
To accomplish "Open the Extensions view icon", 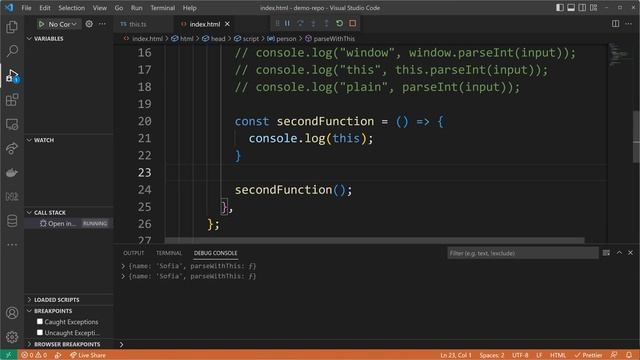I will coord(12,100).
